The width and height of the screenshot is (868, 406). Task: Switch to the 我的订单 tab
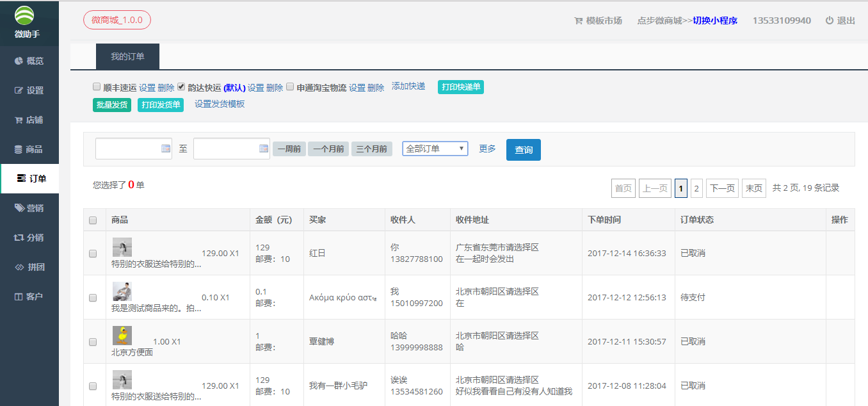point(127,56)
